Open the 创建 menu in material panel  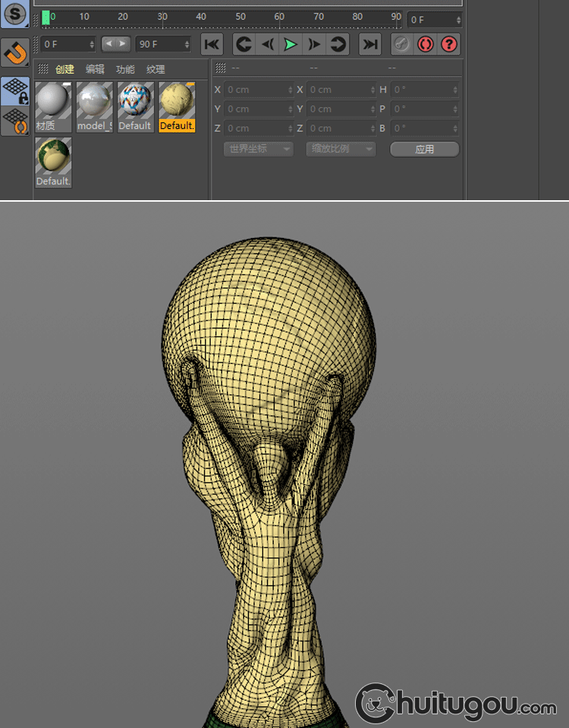coord(64,69)
